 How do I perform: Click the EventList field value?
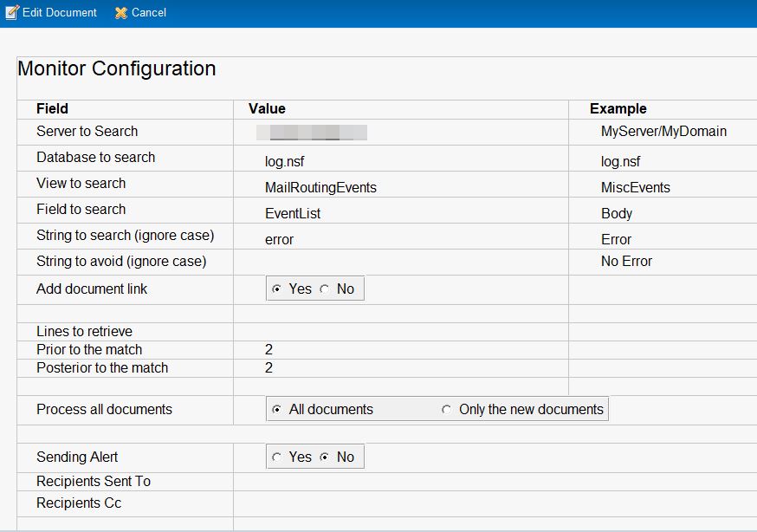pos(293,213)
